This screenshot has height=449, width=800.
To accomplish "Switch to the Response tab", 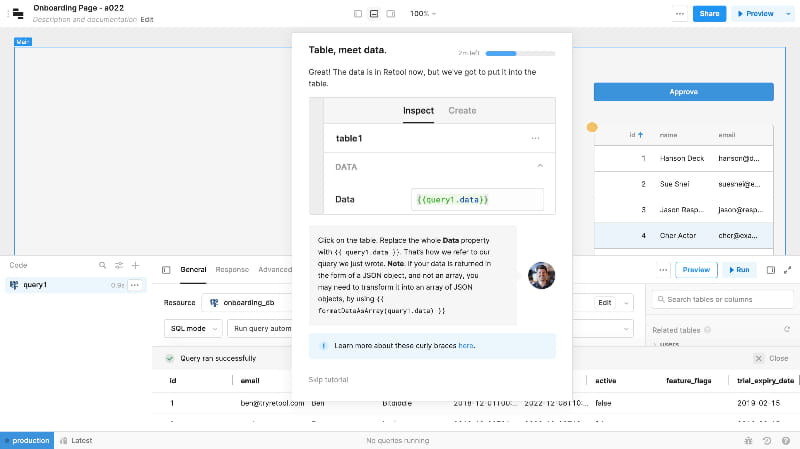I will [x=232, y=269].
